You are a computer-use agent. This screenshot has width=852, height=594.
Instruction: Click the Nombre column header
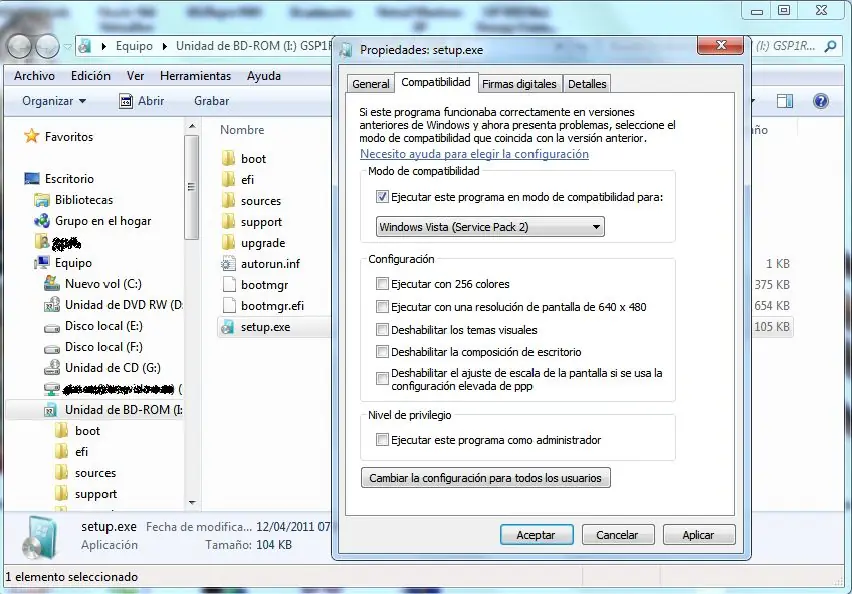point(242,130)
